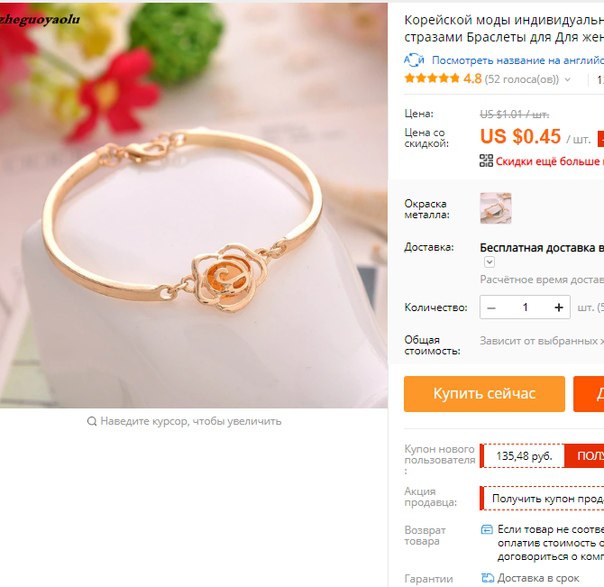Click the five-star rating icons
The width and height of the screenshot is (604, 587).
click(x=432, y=79)
